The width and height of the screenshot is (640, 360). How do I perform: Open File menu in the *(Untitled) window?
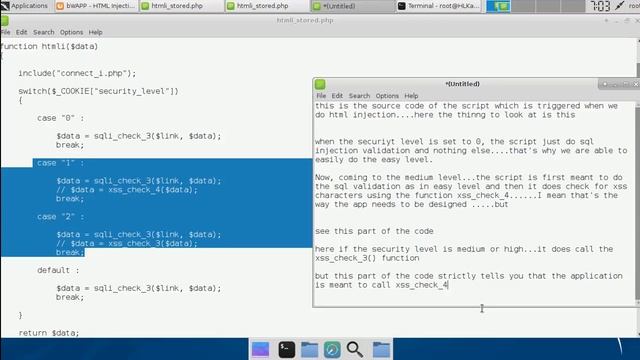tap(321, 96)
